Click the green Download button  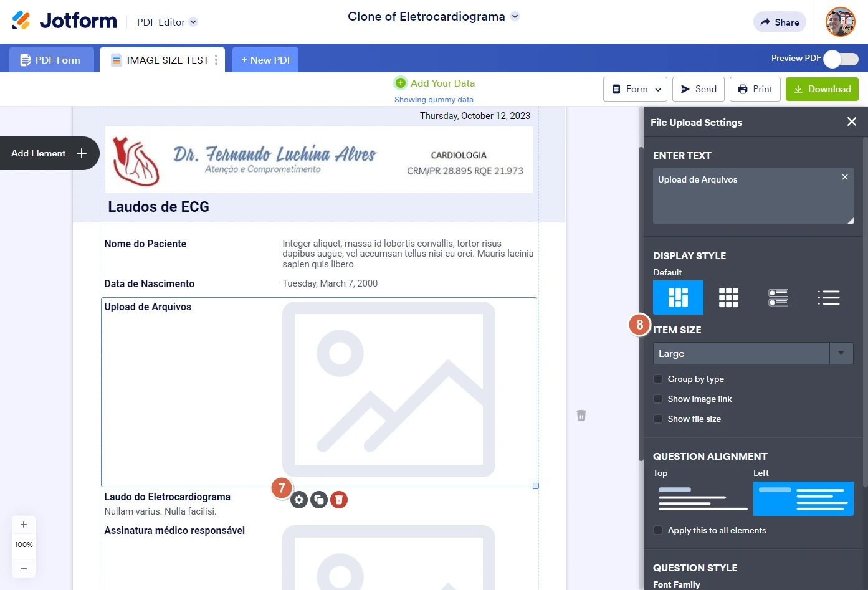822,89
